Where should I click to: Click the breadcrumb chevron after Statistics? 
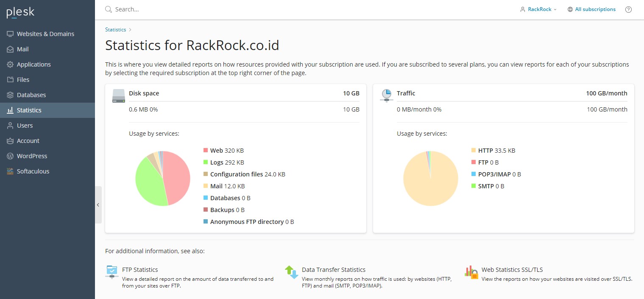130,30
